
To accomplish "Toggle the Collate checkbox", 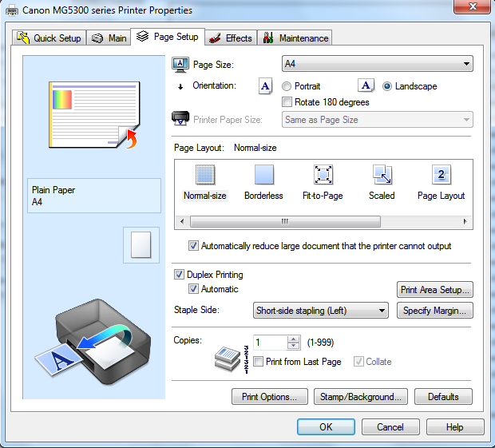I will [x=358, y=362].
